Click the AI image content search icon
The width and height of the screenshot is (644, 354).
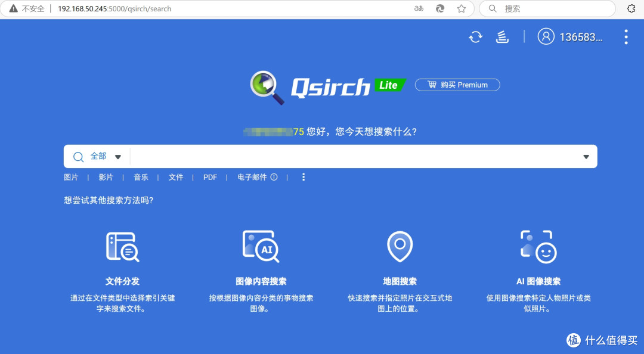tap(261, 246)
